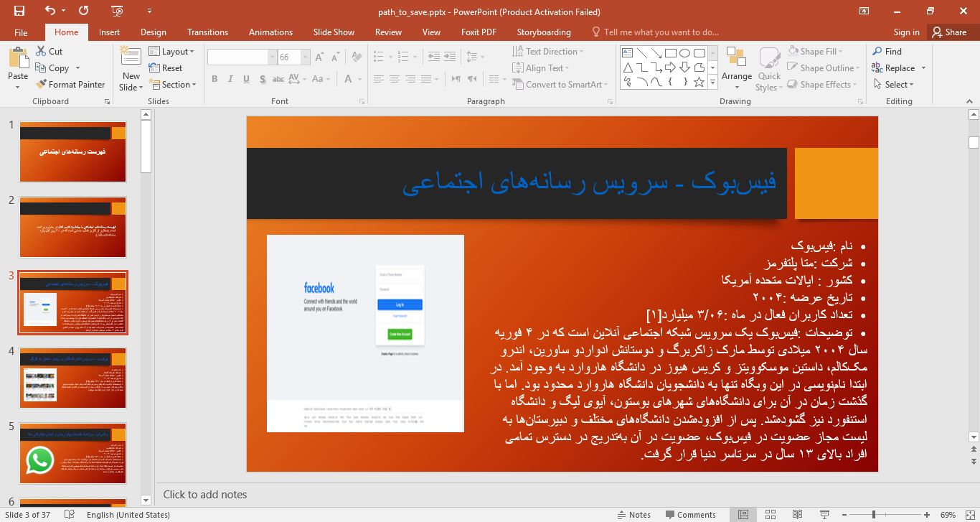Start Slide Show from status bar
The height and width of the screenshot is (522, 980).
[x=823, y=515]
